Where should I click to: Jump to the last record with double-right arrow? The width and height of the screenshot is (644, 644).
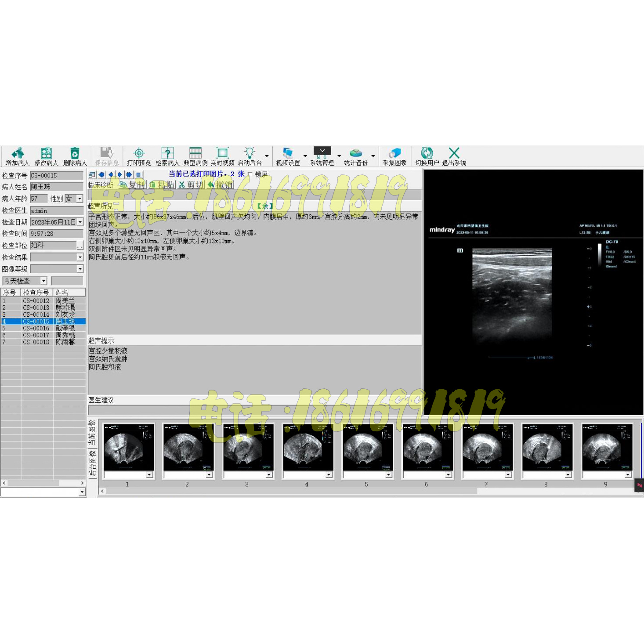click(129, 174)
